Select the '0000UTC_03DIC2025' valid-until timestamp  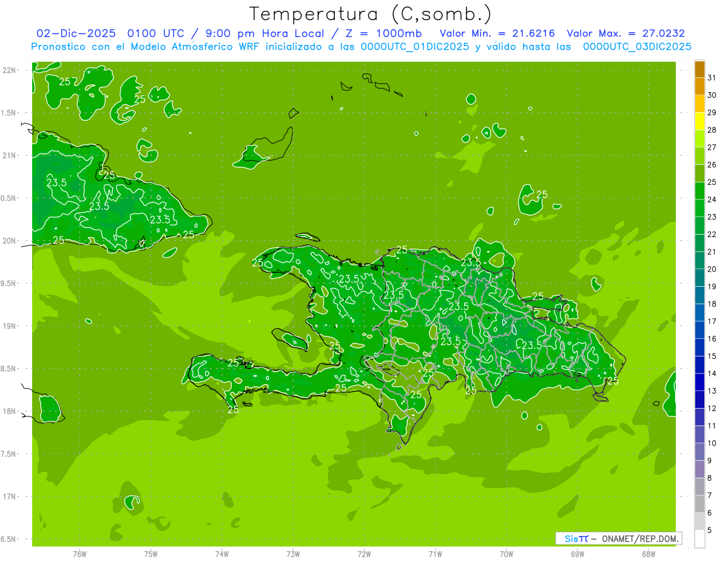637,47
